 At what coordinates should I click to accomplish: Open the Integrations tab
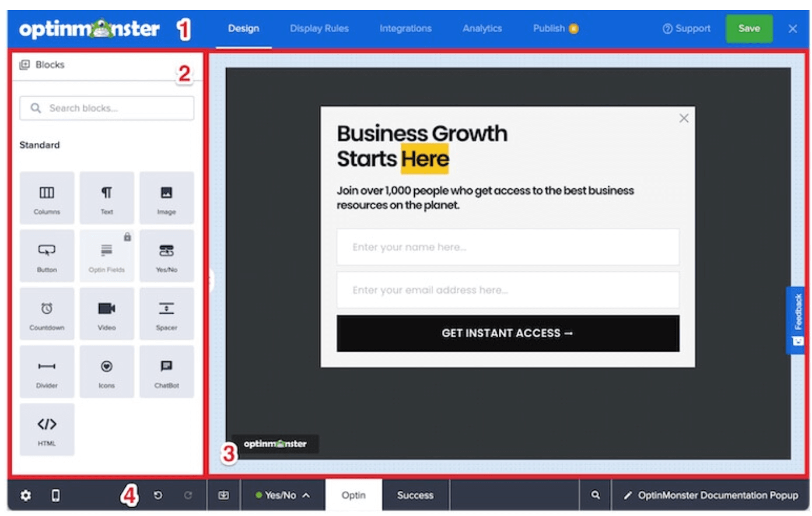[405, 29]
